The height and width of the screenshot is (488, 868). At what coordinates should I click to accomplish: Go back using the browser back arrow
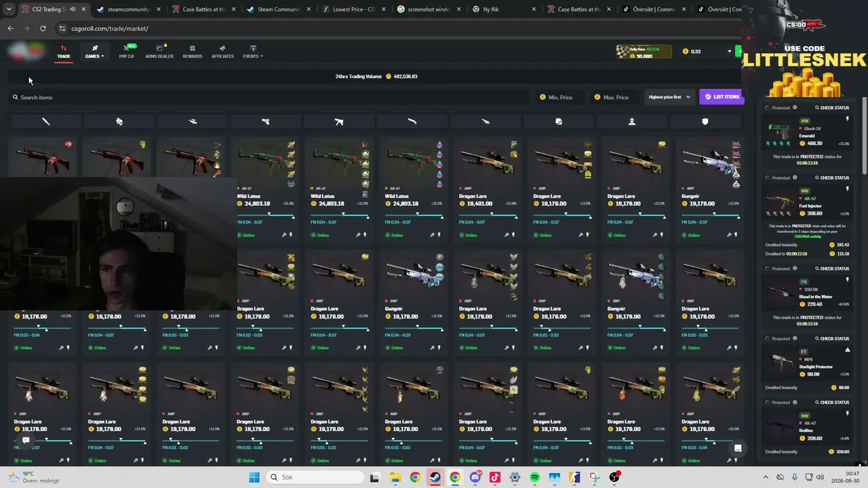pos(10,28)
